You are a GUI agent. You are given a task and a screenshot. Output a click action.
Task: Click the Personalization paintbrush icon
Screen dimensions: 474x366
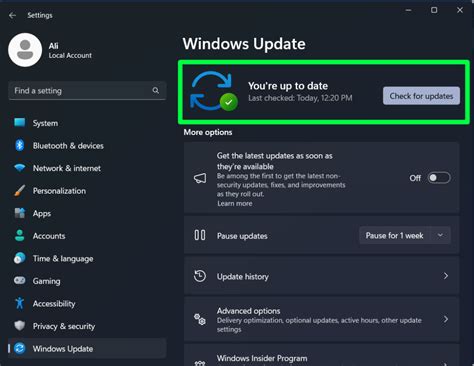click(x=20, y=190)
